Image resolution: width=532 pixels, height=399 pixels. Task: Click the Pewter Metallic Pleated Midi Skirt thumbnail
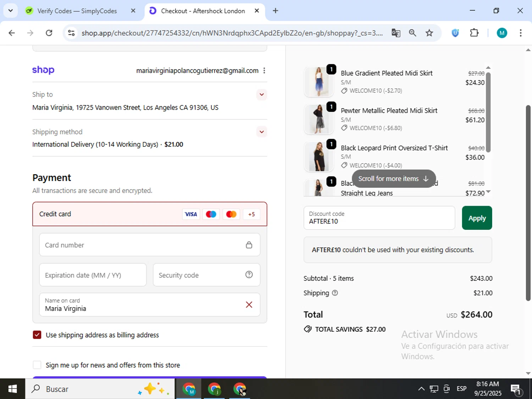coord(318,119)
